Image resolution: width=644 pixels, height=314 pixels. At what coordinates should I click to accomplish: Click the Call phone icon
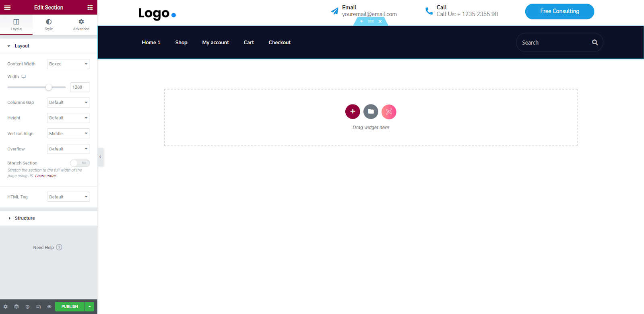(x=429, y=11)
